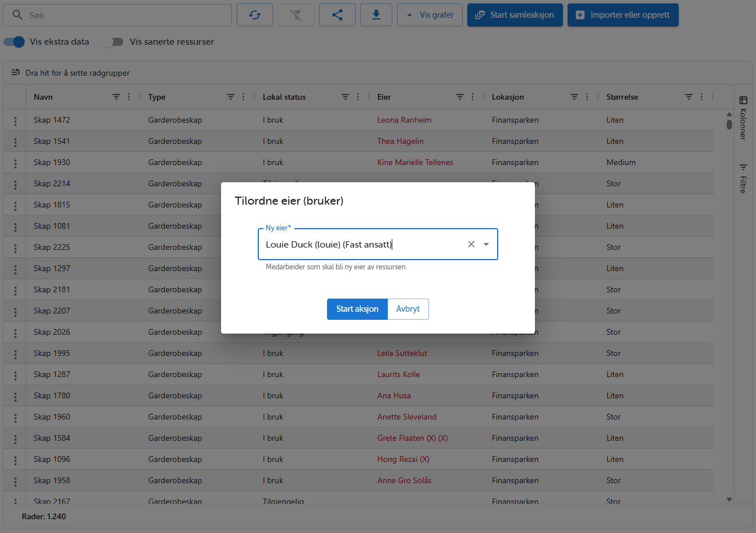Viewport: 756px width, 533px height.
Task: Open row menu for Skap 1472
Action: tap(15, 120)
